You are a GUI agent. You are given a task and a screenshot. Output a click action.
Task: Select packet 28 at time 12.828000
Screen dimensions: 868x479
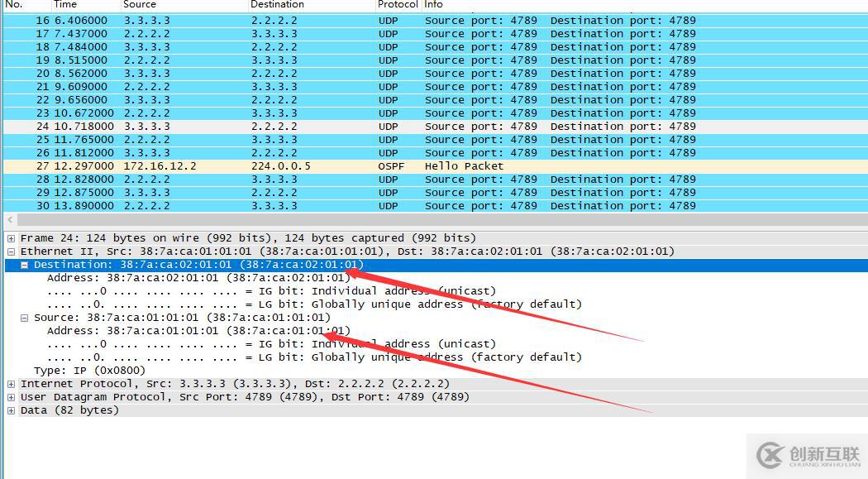(435, 180)
